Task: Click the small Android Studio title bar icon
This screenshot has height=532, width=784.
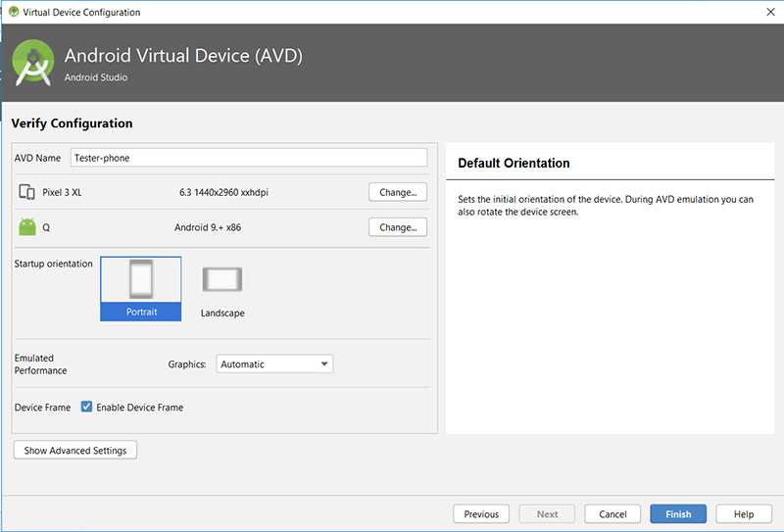Action: [x=14, y=12]
